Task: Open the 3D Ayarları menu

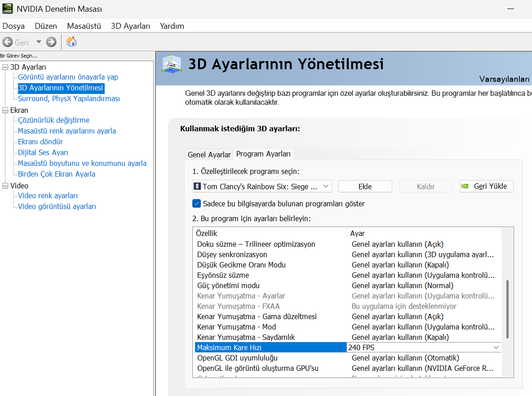Action: (130, 26)
